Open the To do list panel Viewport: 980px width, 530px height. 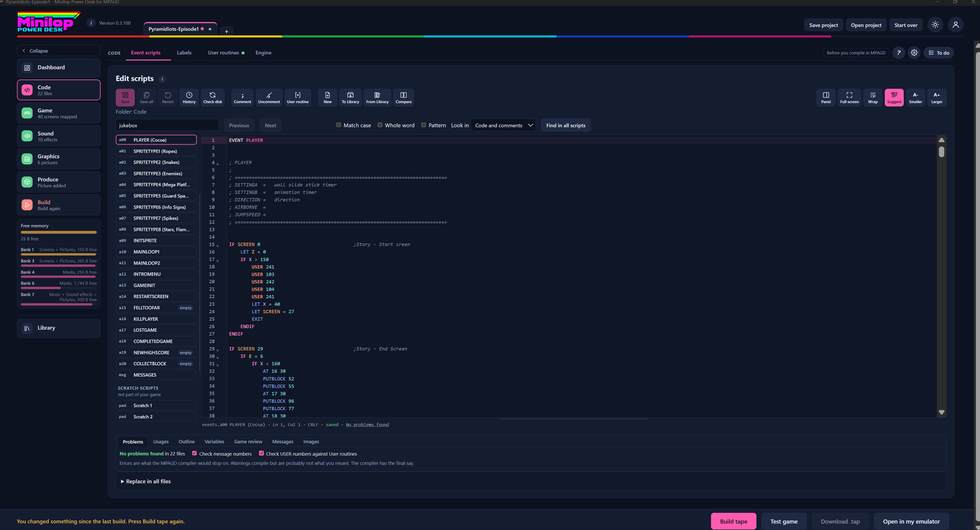coord(939,53)
